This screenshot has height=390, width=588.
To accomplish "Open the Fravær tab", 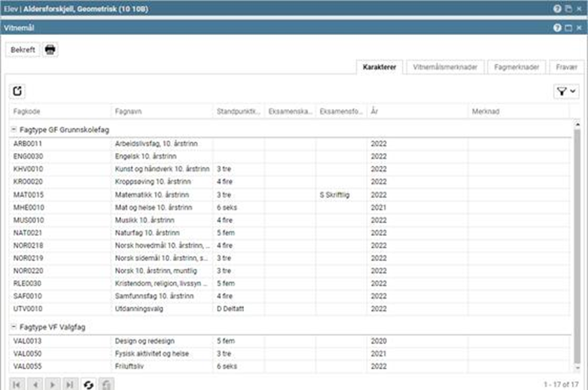I will 567,67.
